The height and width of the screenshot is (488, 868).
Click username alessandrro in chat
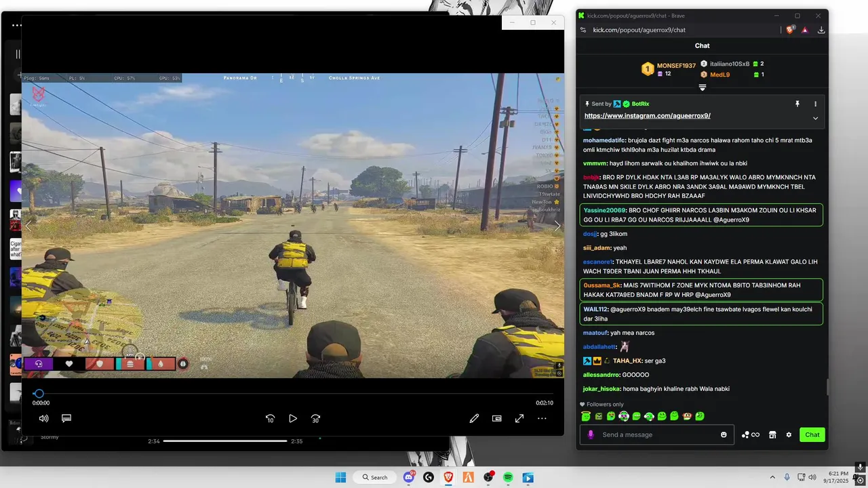point(601,375)
